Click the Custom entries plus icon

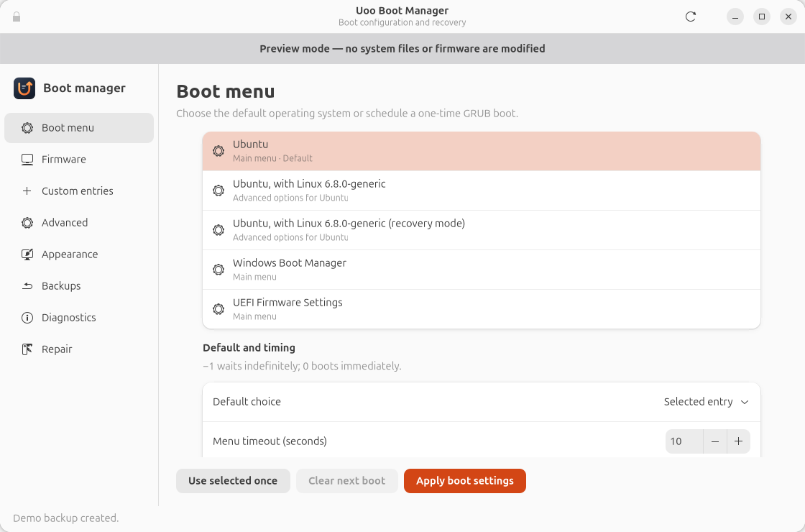click(x=27, y=191)
